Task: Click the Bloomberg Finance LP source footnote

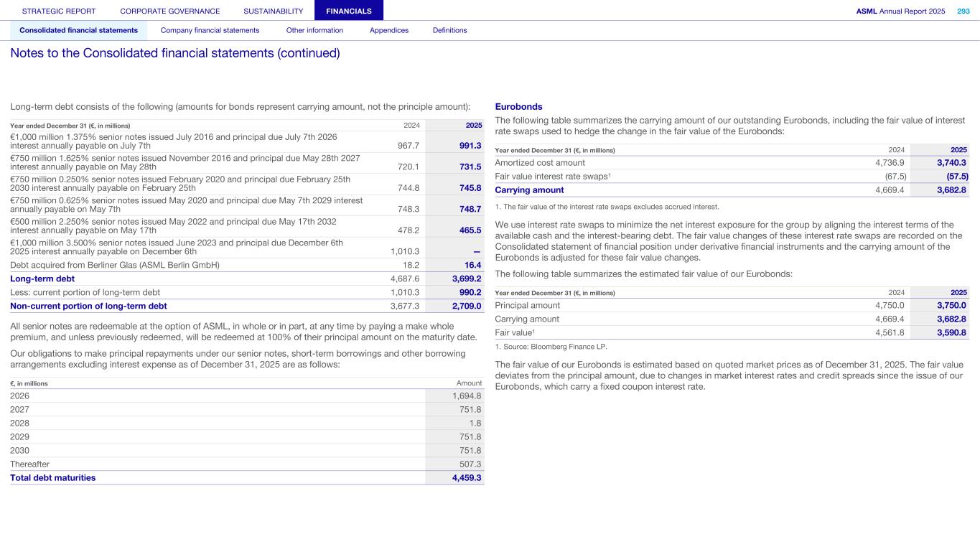Action: tap(551, 346)
